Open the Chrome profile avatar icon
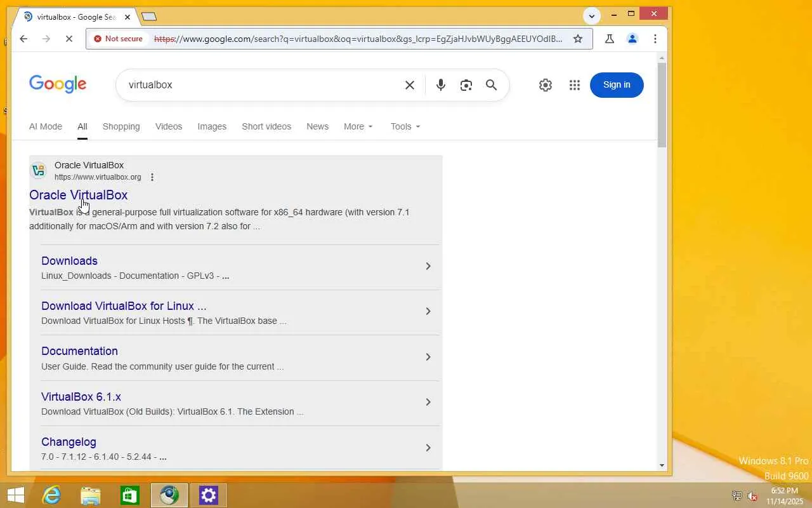The height and width of the screenshot is (508, 812). (632, 39)
